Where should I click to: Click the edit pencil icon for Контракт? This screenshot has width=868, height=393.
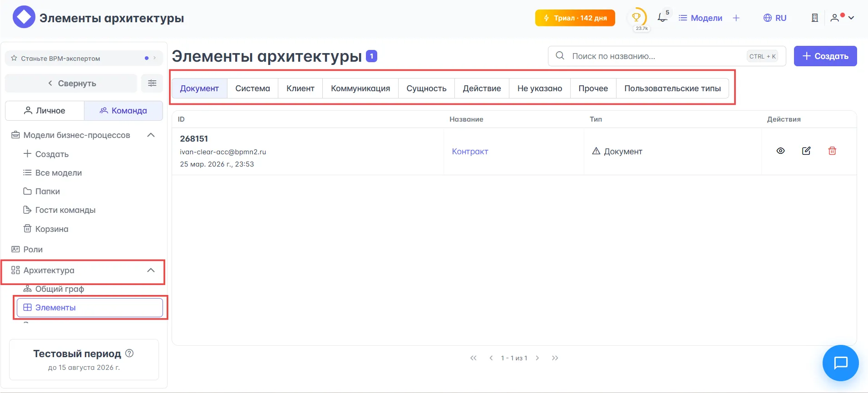pos(806,151)
